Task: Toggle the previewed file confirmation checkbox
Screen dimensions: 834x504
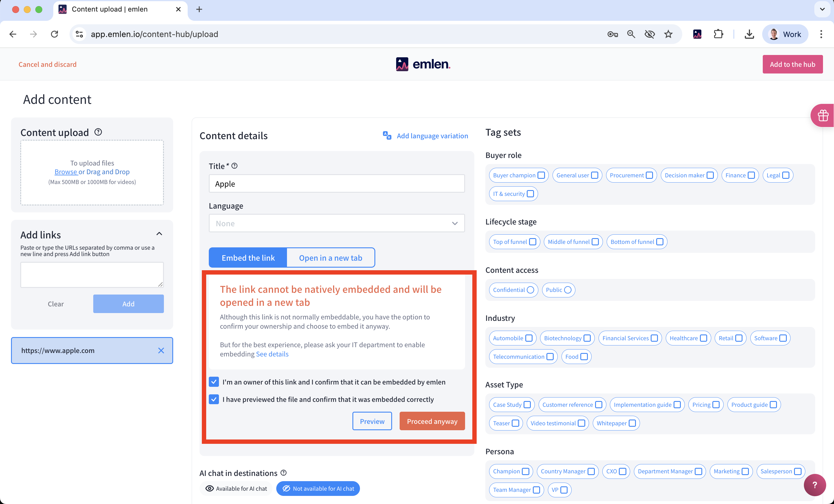Action: [x=214, y=399]
